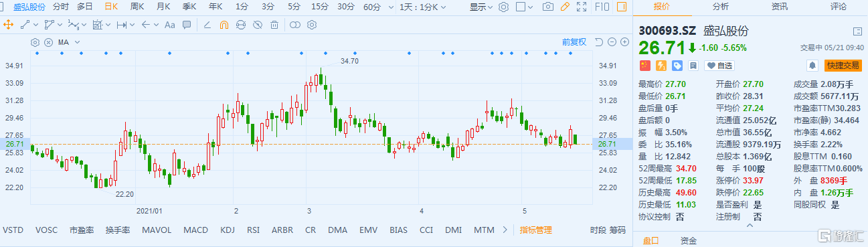Delete drawings with the trash icon

coord(274,25)
